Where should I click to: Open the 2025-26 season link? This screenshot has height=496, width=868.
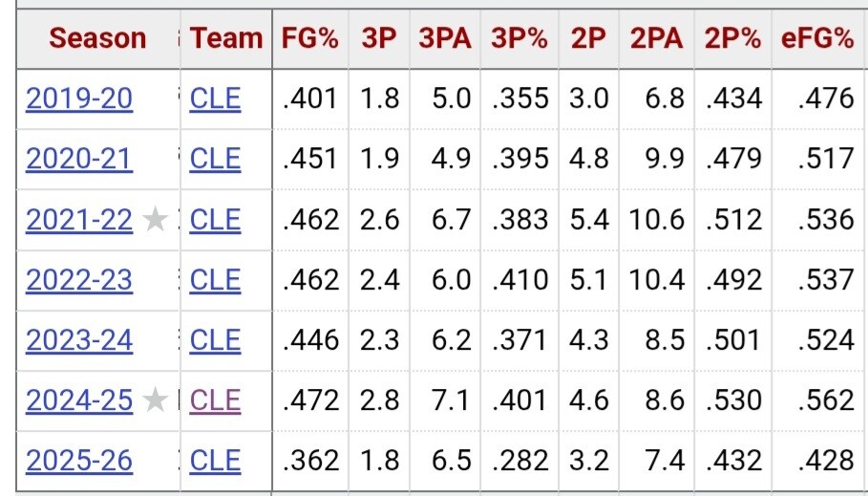click(79, 461)
